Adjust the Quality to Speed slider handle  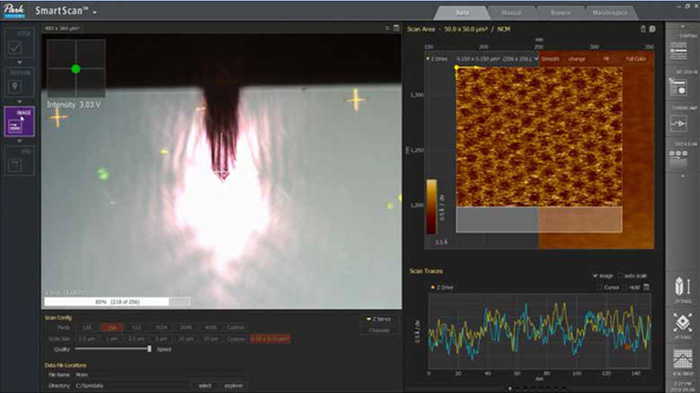tap(149, 349)
